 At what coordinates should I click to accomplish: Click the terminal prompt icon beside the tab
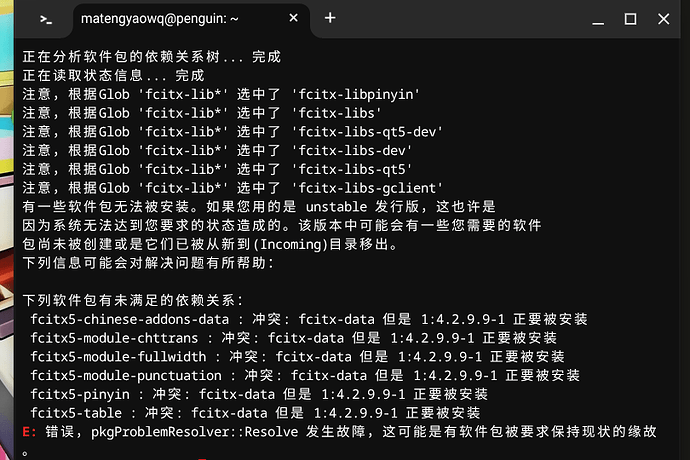pos(46,19)
